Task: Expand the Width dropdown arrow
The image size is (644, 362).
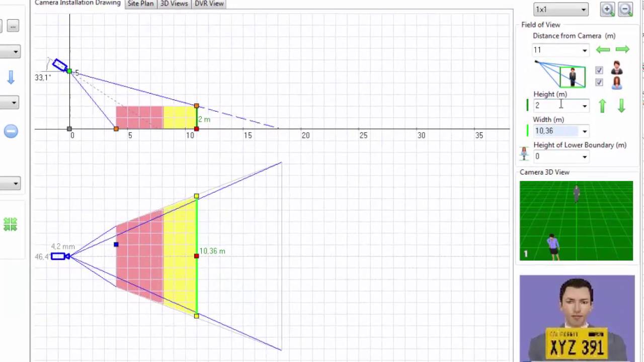Action: (584, 131)
